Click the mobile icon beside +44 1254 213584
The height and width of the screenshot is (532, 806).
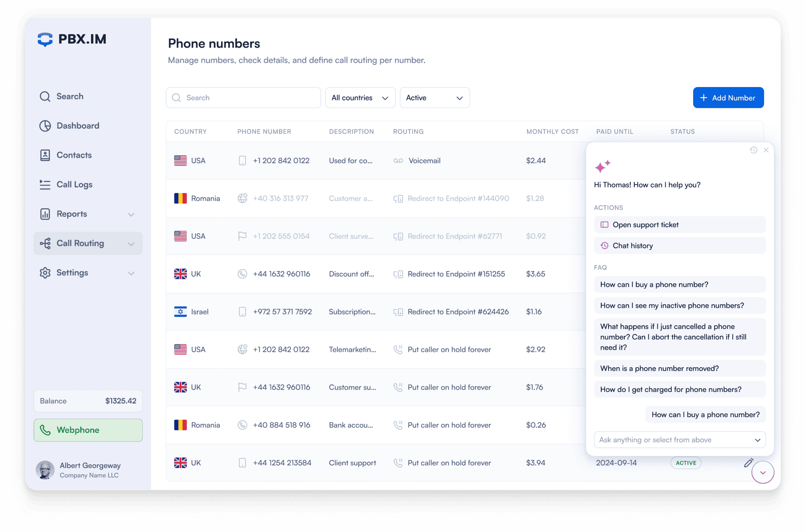[242, 463]
